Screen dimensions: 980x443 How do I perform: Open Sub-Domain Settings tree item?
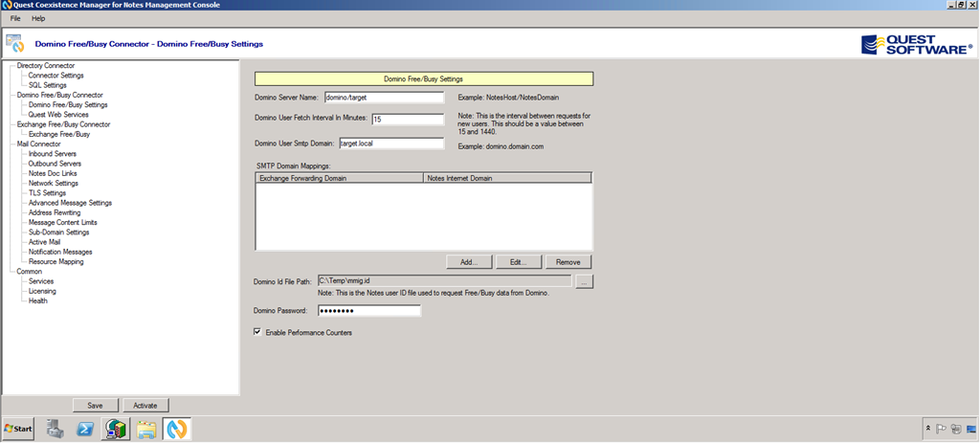[x=58, y=233]
